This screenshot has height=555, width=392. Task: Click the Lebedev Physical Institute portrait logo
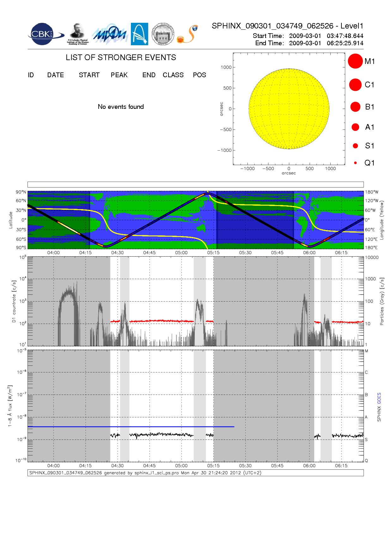pyautogui.click(x=77, y=34)
